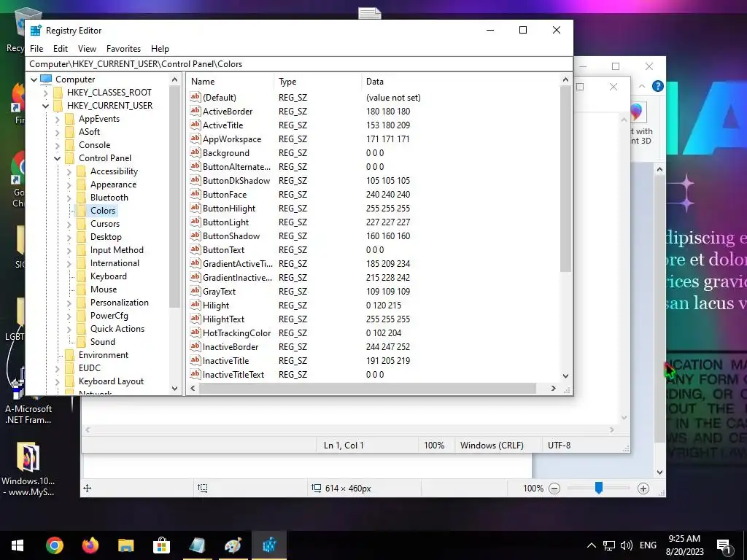Expand the Keyboard Layout key

pos(57,381)
